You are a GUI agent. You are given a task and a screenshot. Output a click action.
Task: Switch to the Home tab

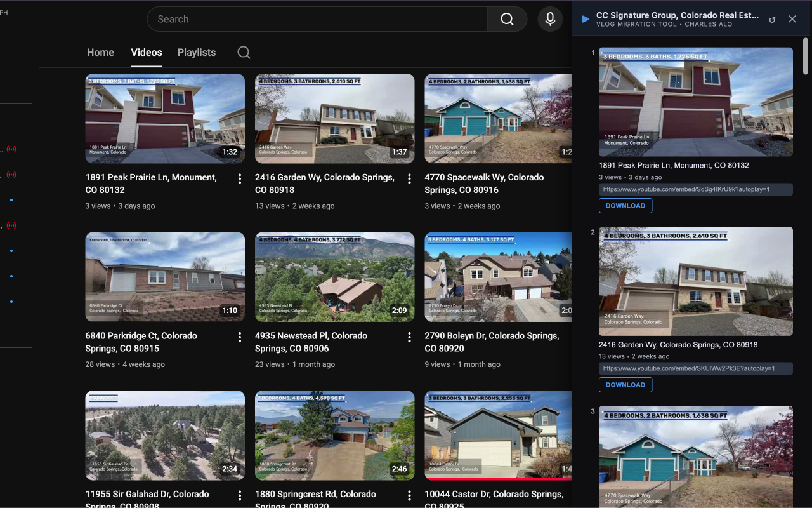[x=100, y=53]
